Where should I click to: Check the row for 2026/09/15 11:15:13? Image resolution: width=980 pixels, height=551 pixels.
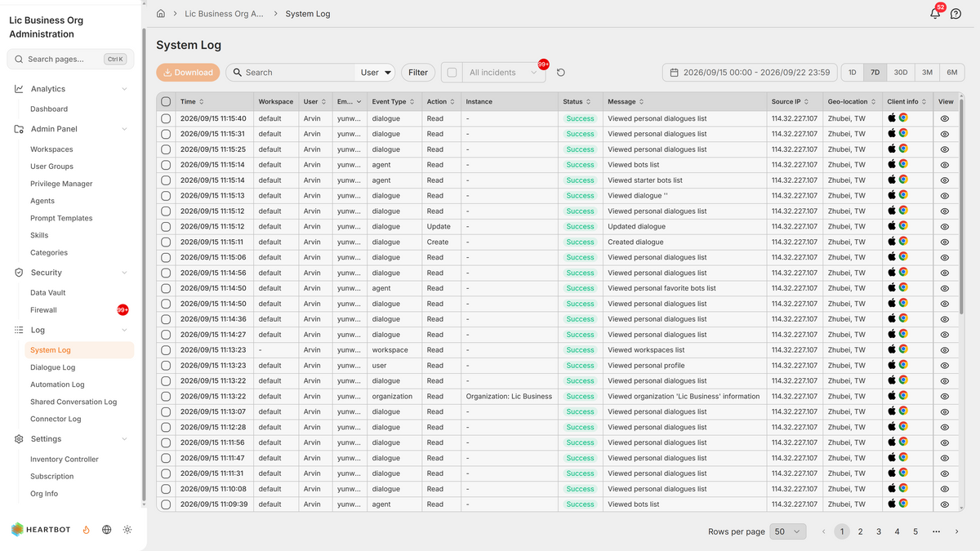(166, 196)
